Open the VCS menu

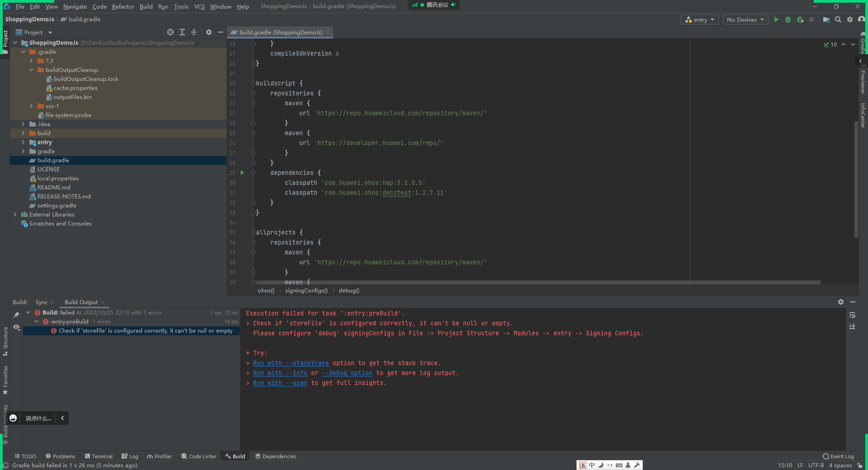199,6
